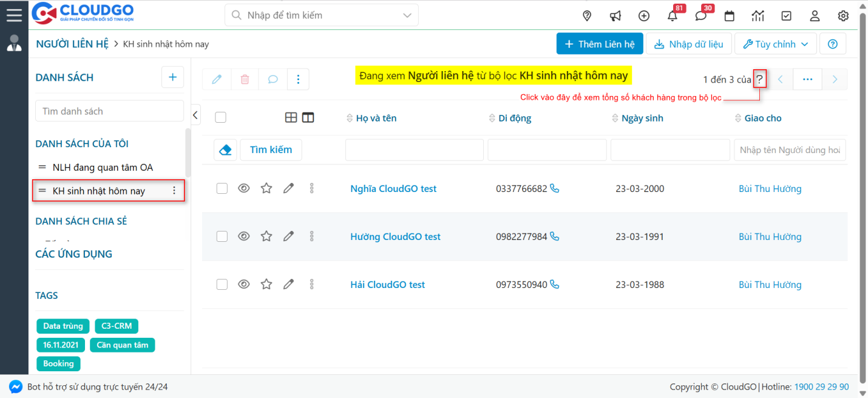Click the Thêm Liên hệ button
Image resolution: width=868 pixels, height=398 pixels.
point(599,44)
